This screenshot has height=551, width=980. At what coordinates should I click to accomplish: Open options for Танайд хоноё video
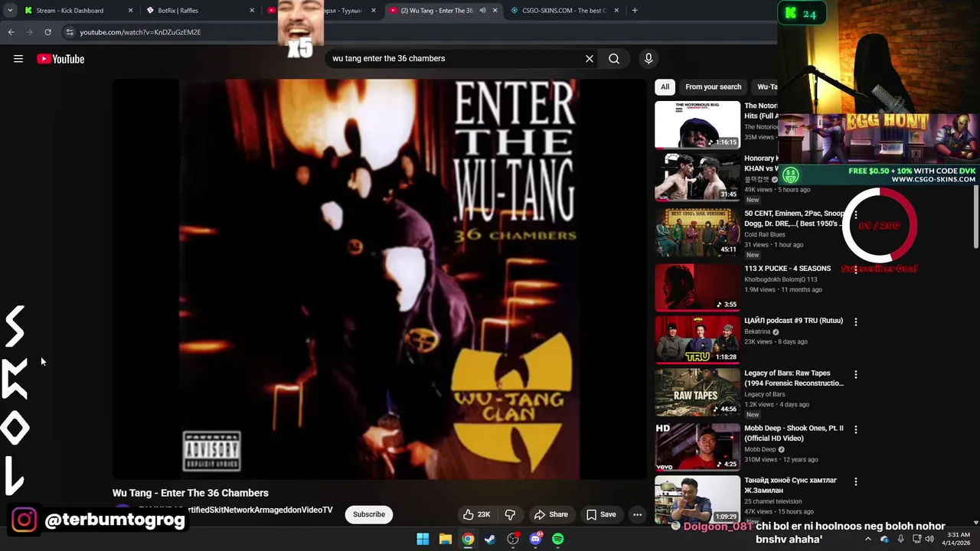coord(856,482)
